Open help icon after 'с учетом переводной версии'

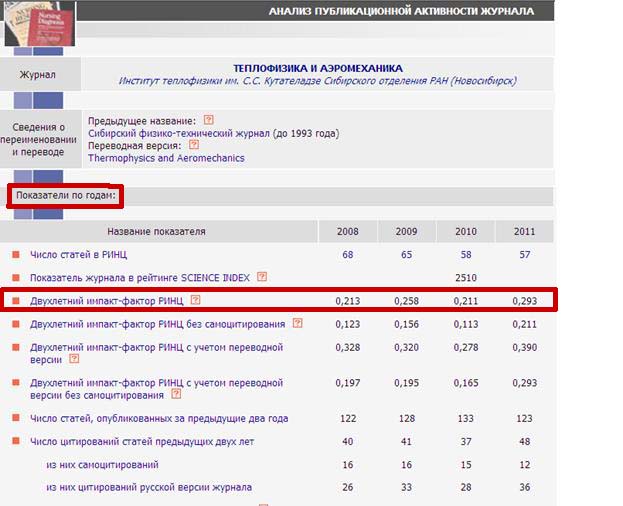[x=74, y=359]
